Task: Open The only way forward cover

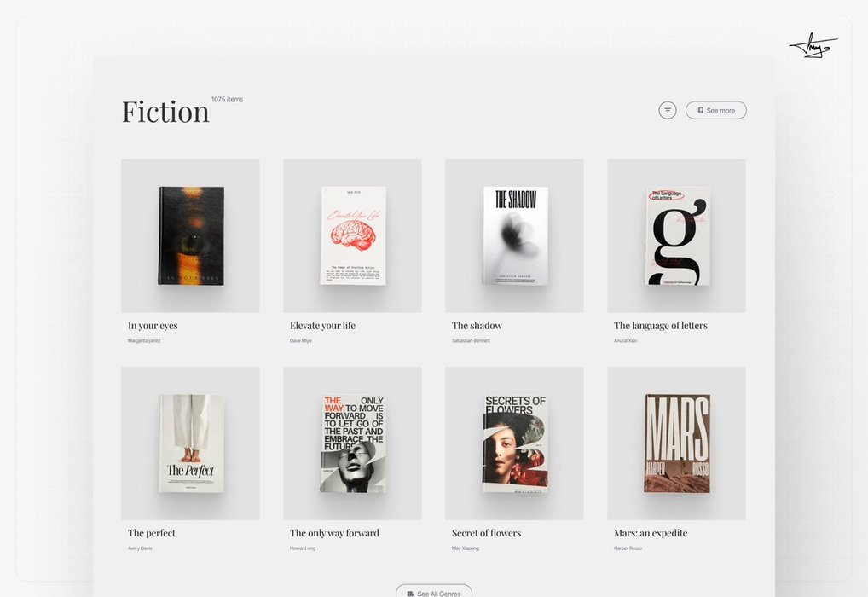Action: 353,443
